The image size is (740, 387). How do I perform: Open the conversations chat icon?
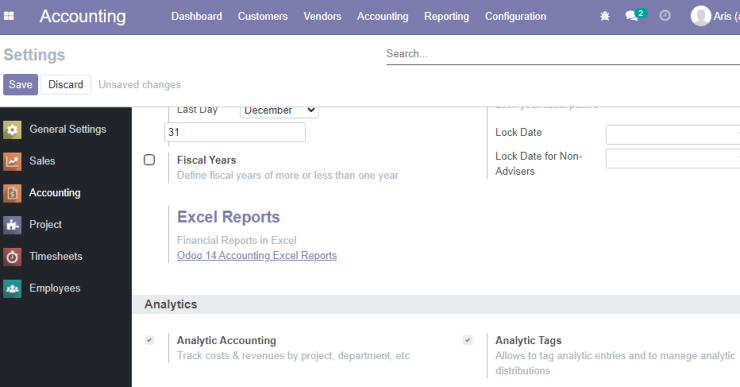[x=631, y=16]
